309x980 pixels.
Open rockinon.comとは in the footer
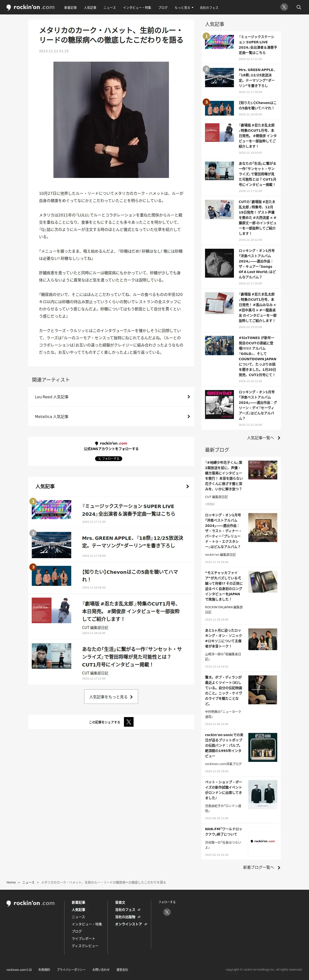(x=19, y=969)
